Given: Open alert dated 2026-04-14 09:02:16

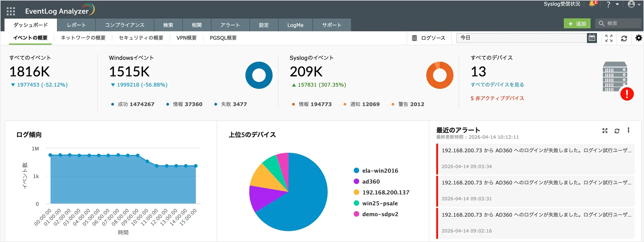Looking at the screenshot, I should 535,223.
